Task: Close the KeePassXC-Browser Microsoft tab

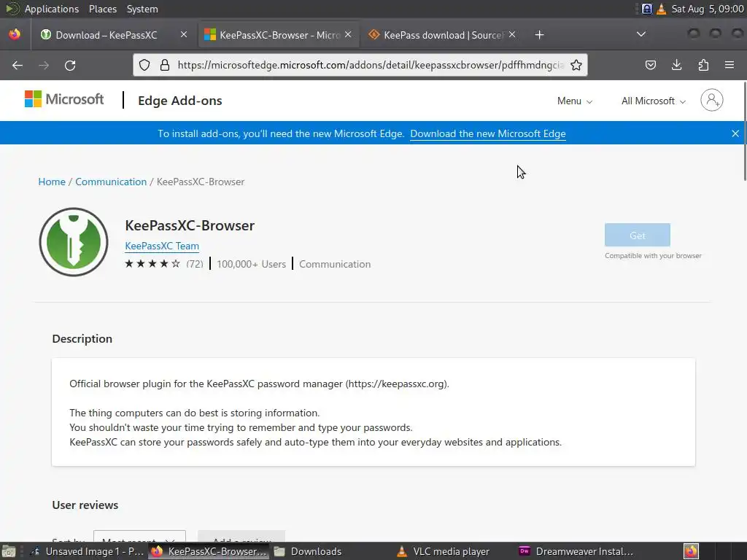Action: 348,35
